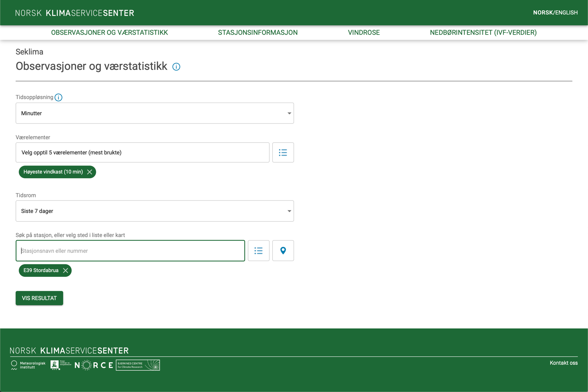Open the station list icon
Viewport: 588px width, 392px height.
pos(259,251)
